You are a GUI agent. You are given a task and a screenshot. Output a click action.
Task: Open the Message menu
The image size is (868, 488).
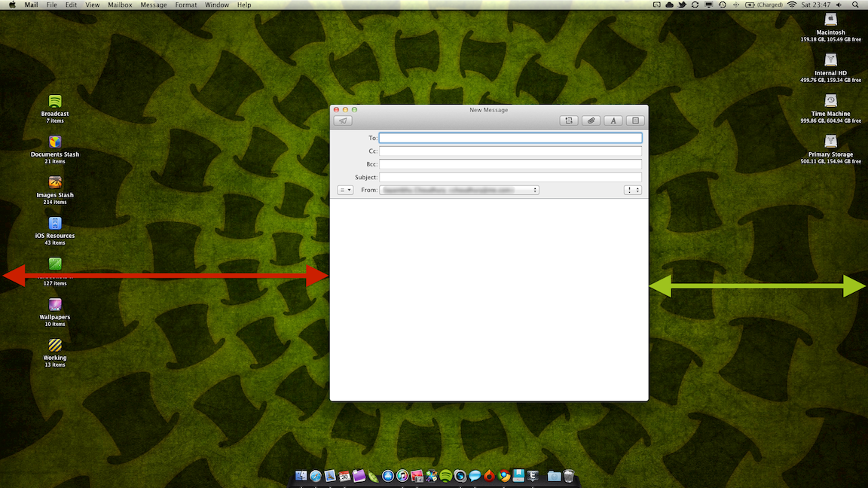click(154, 5)
